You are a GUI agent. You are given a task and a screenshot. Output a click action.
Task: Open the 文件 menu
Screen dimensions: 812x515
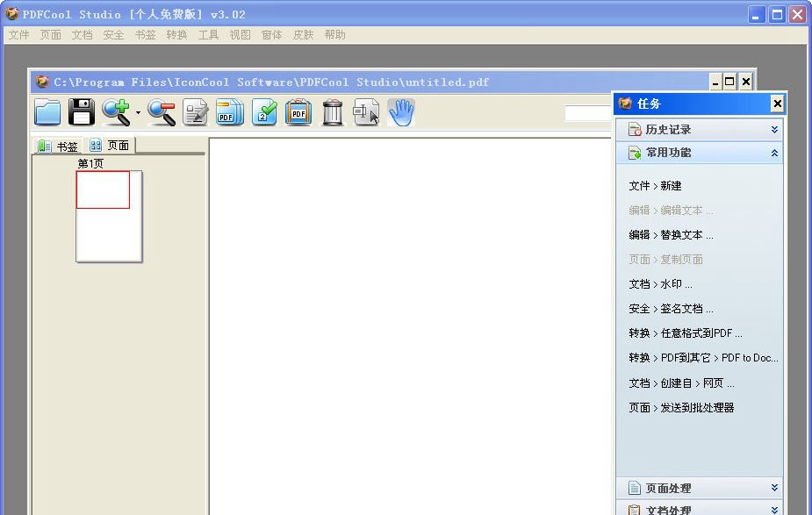click(18, 35)
